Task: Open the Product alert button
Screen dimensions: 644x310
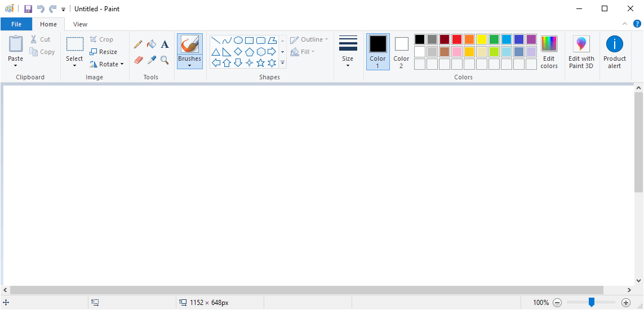Action: 615,52
